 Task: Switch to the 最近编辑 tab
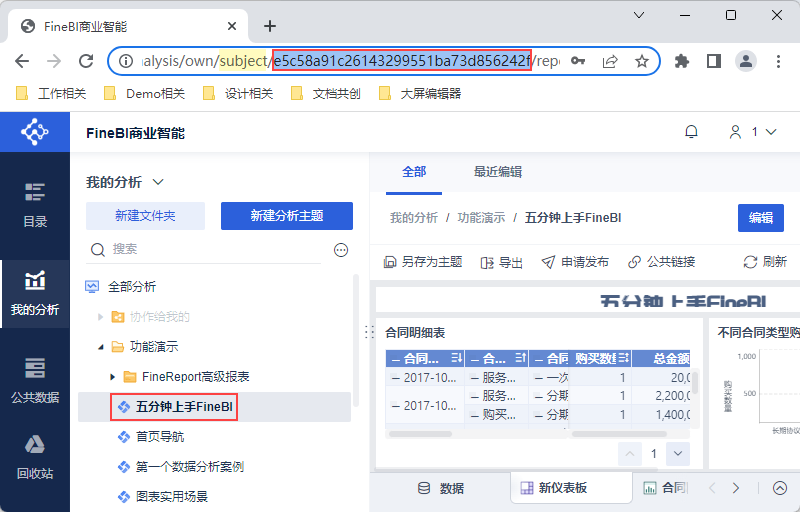497,172
